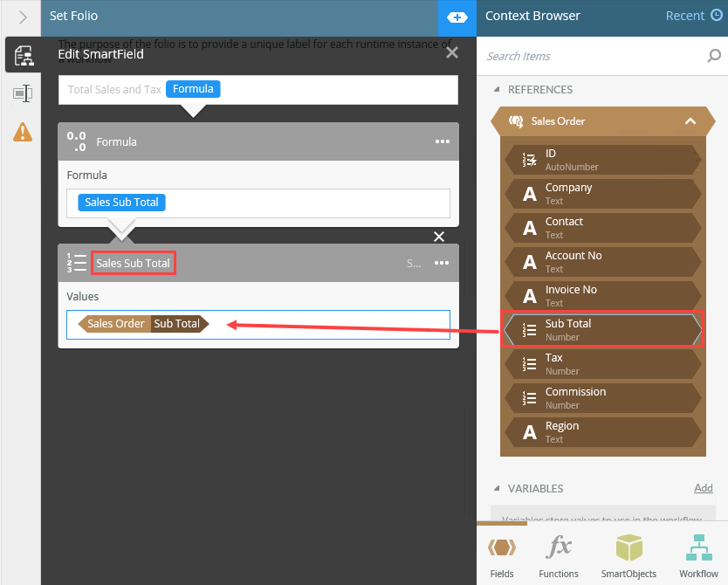The width and height of the screenshot is (728, 585).
Task: Click the Sales Sub Total token in Formula
Action: [x=121, y=203]
